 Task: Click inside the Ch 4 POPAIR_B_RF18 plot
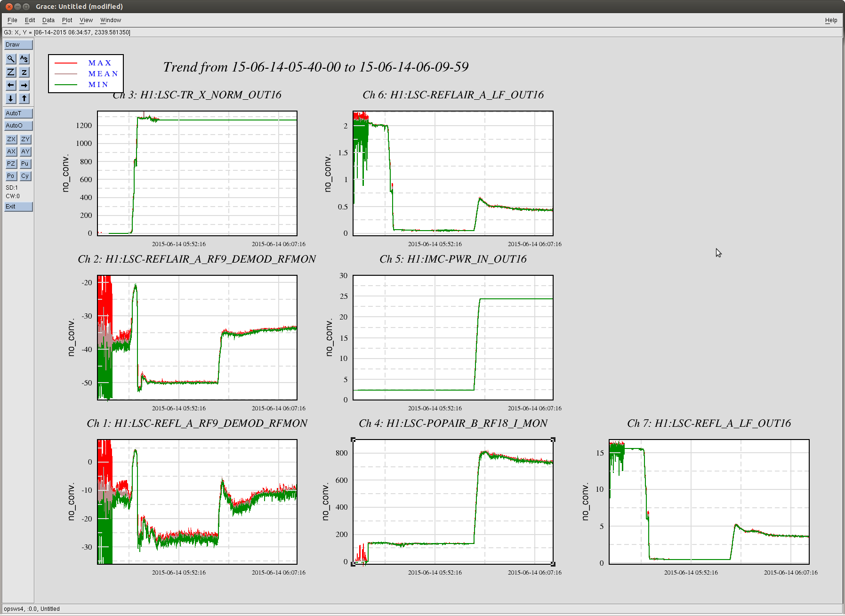tap(453, 502)
